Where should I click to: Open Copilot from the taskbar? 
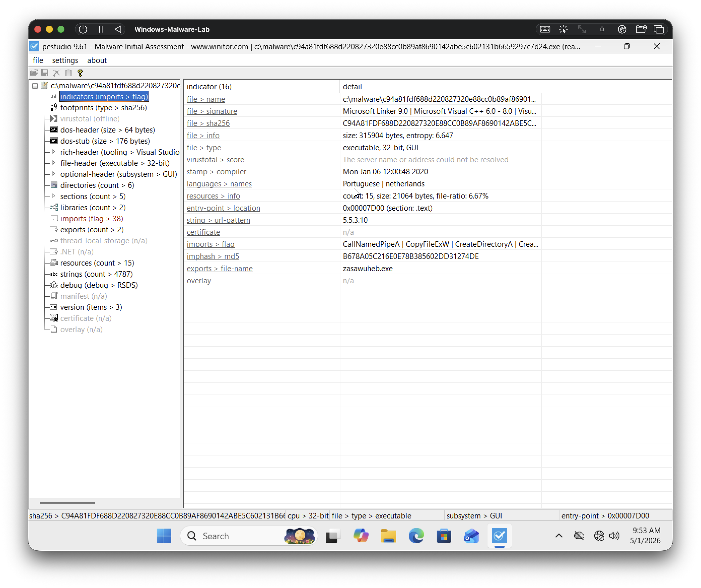tap(361, 536)
